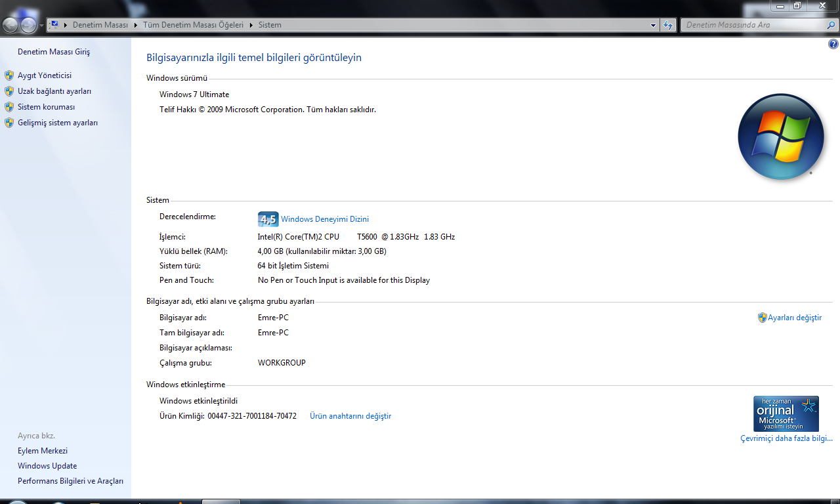
Task: Click the control panel icon in the address bar
Action: click(x=54, y=25)
